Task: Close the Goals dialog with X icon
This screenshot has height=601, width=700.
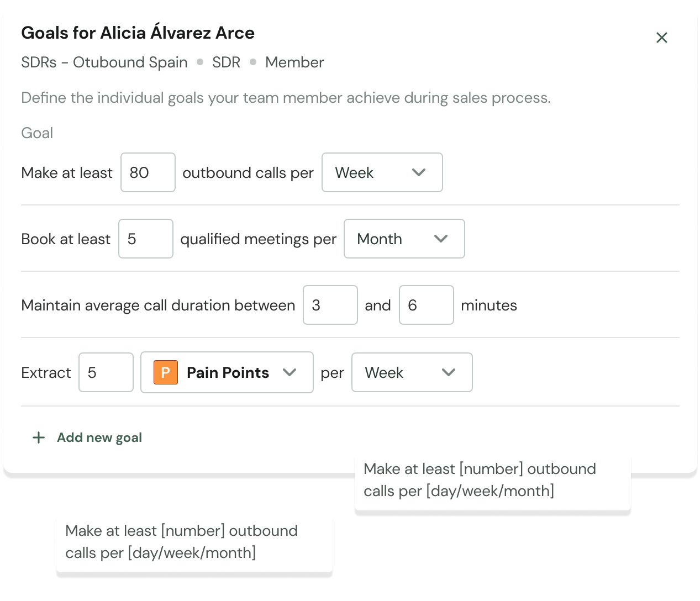Action: coord(661,38)
